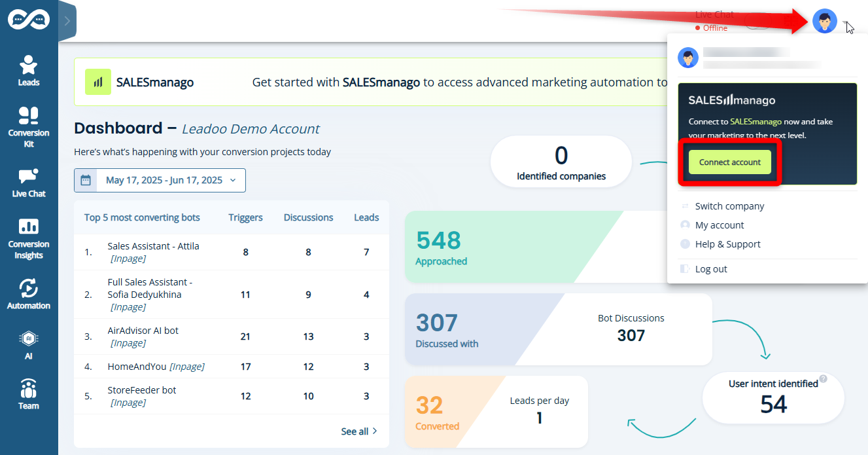Click the 307 Discussed with card
The image size is (868, 455).
click(559, 329)
